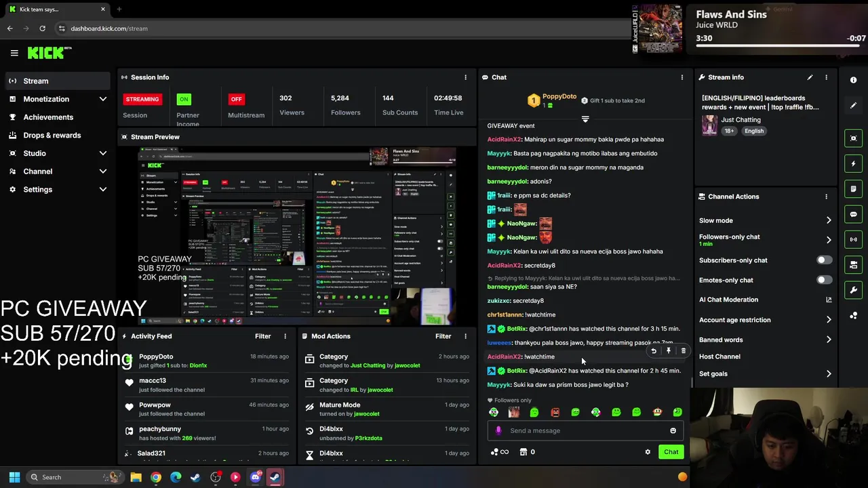Image resolution: width=868 pixels, height=488 pixels.
Task: Click the pencil icon in right sidebar
Action: (854, 105)
